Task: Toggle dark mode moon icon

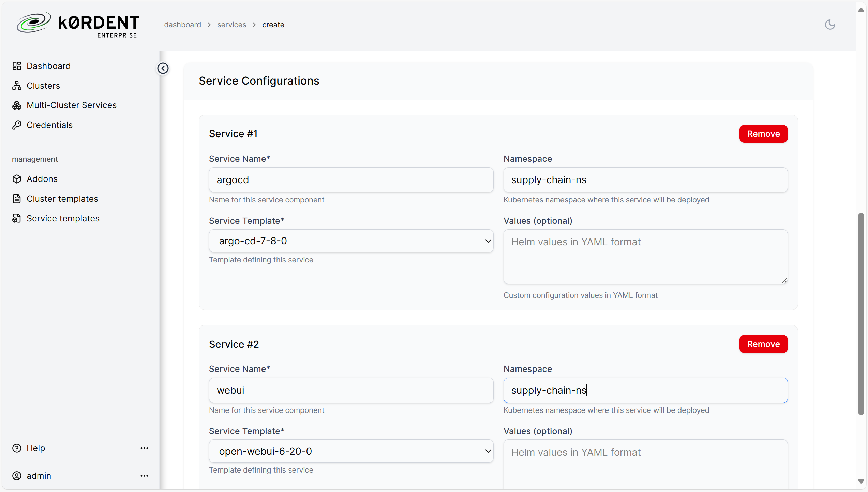Action: [x=830, y=25]
